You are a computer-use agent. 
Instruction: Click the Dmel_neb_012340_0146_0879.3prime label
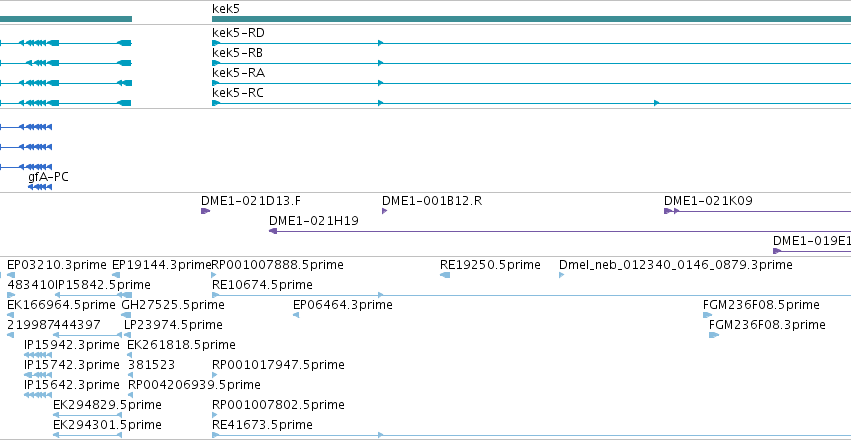676,265
